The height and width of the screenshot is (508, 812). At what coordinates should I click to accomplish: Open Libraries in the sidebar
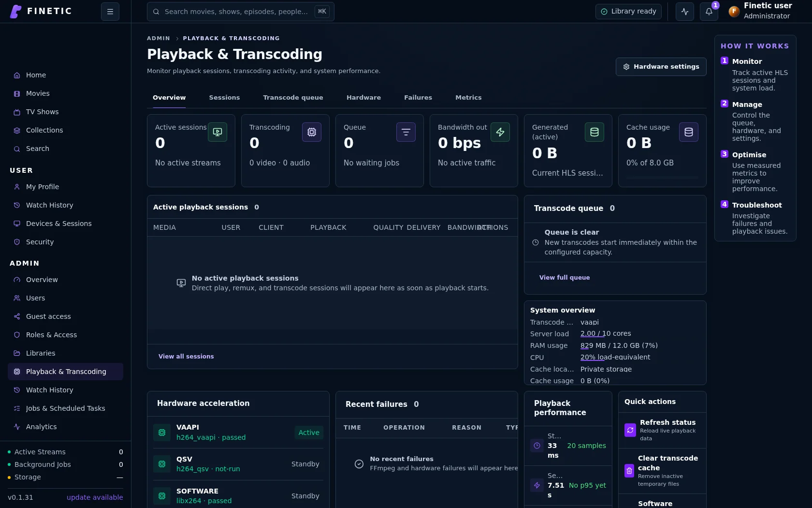(x=65, y=353)
